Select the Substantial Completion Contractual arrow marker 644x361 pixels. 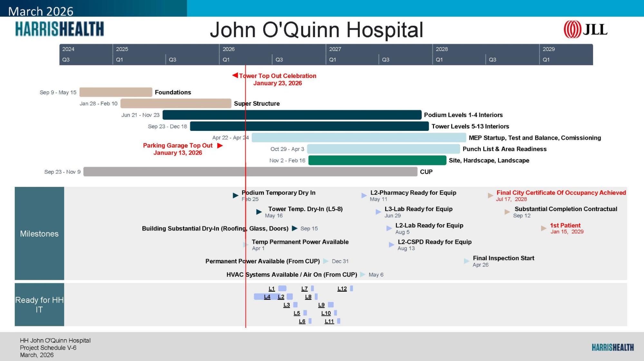click(x=507, y=212)
